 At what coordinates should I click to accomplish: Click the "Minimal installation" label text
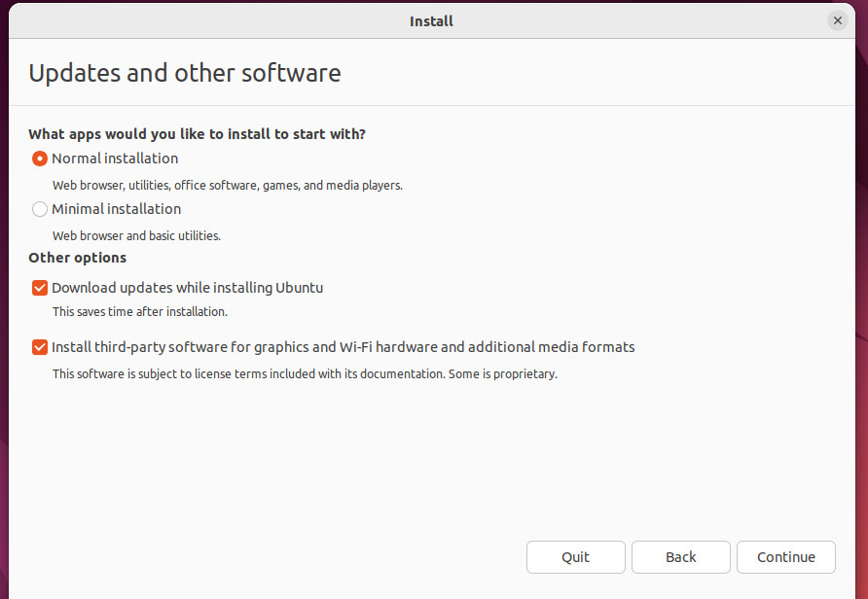pyautogui.click(x=116, y=209)
